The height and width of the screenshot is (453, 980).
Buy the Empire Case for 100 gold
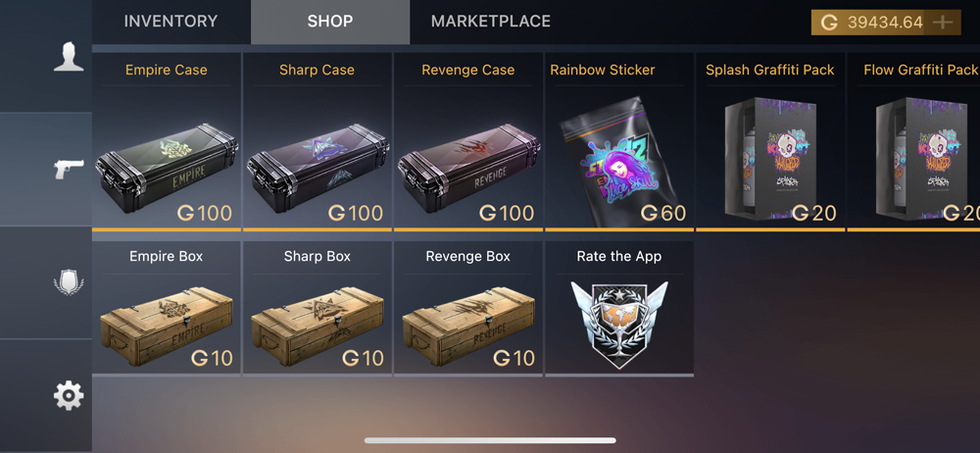167,142
